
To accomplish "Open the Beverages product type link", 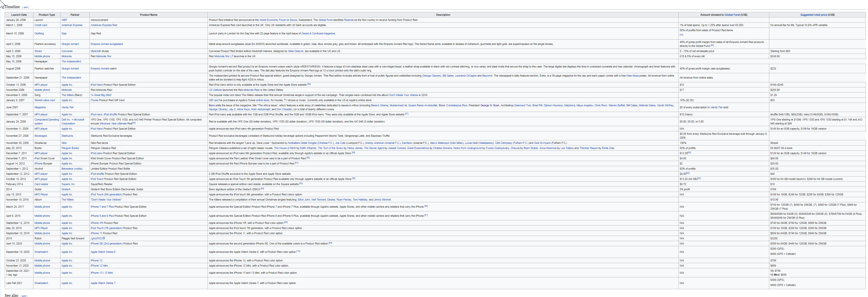I will [41, 136].
